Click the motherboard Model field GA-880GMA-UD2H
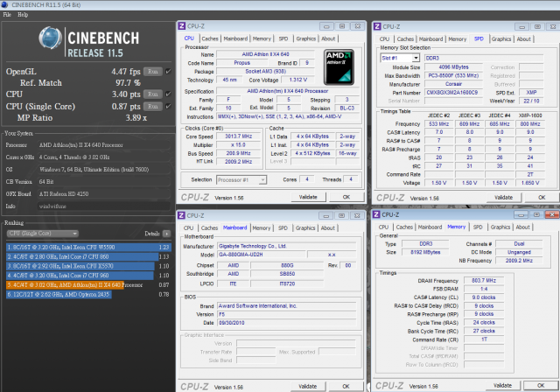The width and height of the screenshot is (560, 392). click(262, 255)
